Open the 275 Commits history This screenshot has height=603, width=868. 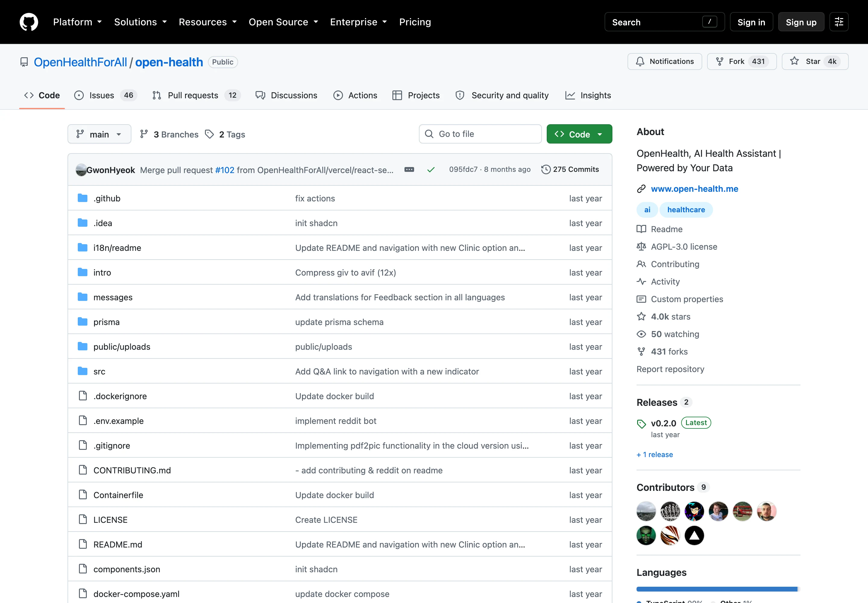pos(570,170)
